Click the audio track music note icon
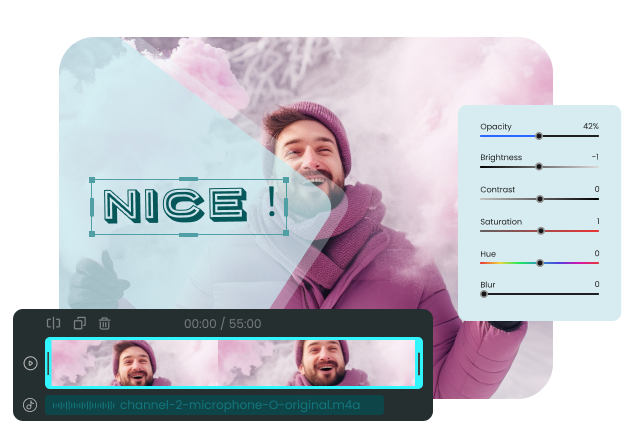Image resolution: width=622 pixels, height=421 pixels. (x=30, y=405)
